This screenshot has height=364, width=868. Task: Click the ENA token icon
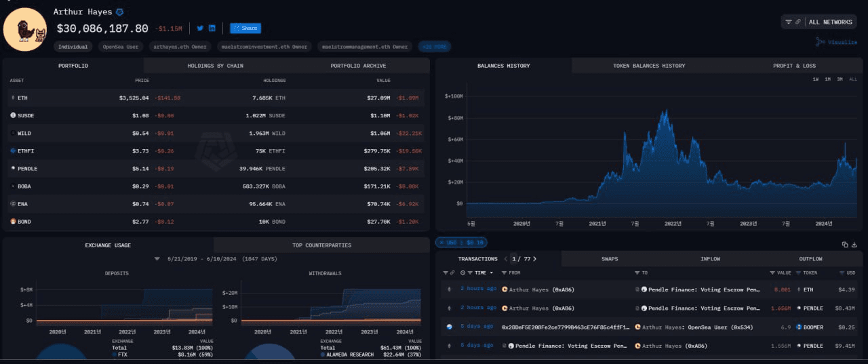(x=13, y=203)
